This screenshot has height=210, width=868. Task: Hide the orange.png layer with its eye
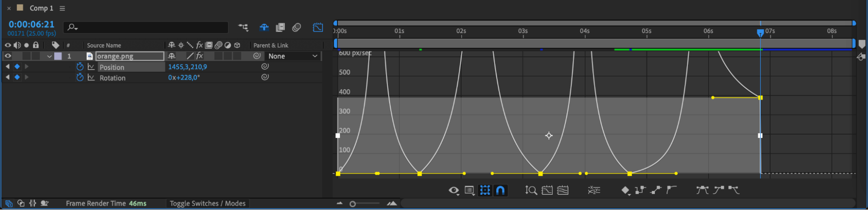pyautogui.click(x=8, y=56)
